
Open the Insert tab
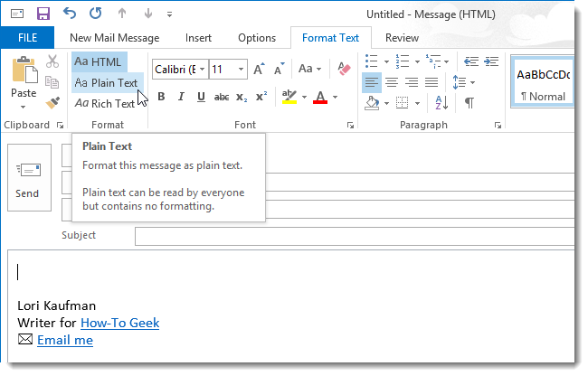click(x=198, y=38)
